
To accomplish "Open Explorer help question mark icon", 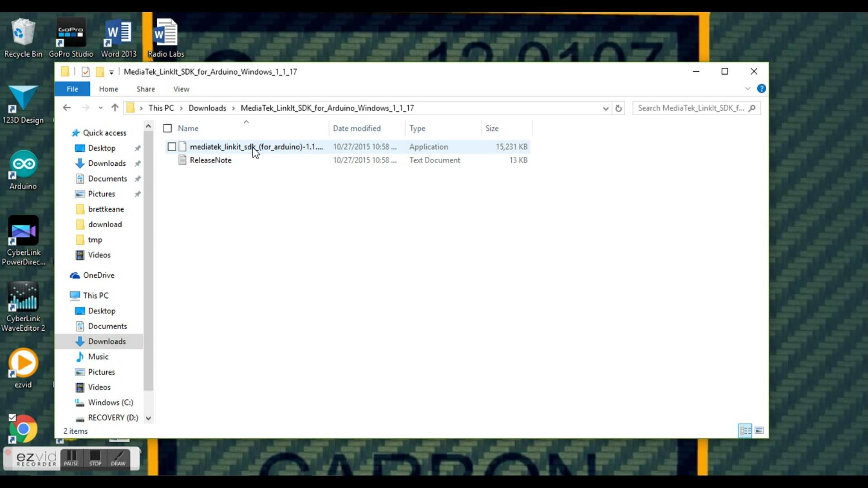I will (761, 89).
